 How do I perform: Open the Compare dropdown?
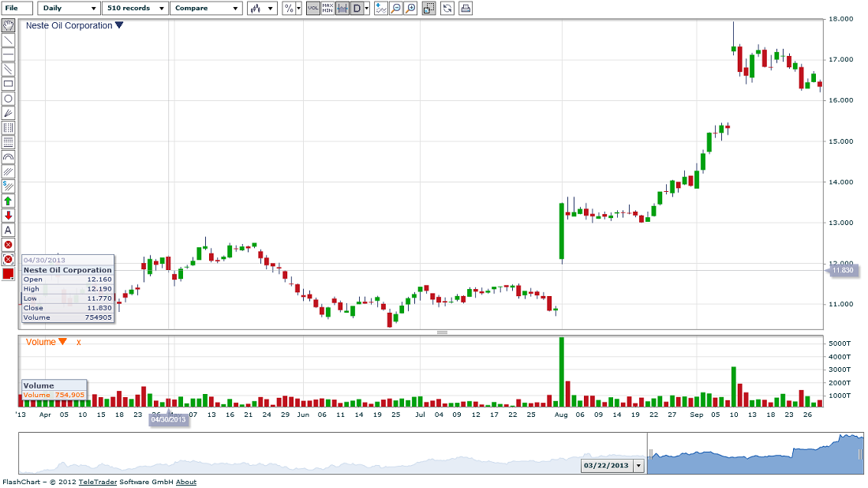[205, 9]
